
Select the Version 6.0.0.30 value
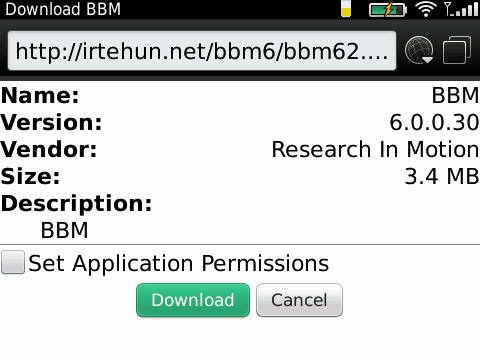(x=434, y=122)
